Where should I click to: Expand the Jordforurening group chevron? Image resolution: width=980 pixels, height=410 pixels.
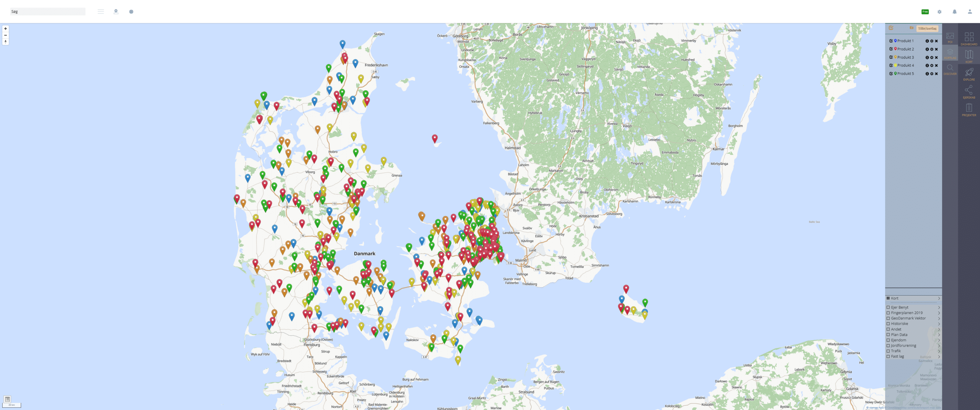(x=939, y=346)
